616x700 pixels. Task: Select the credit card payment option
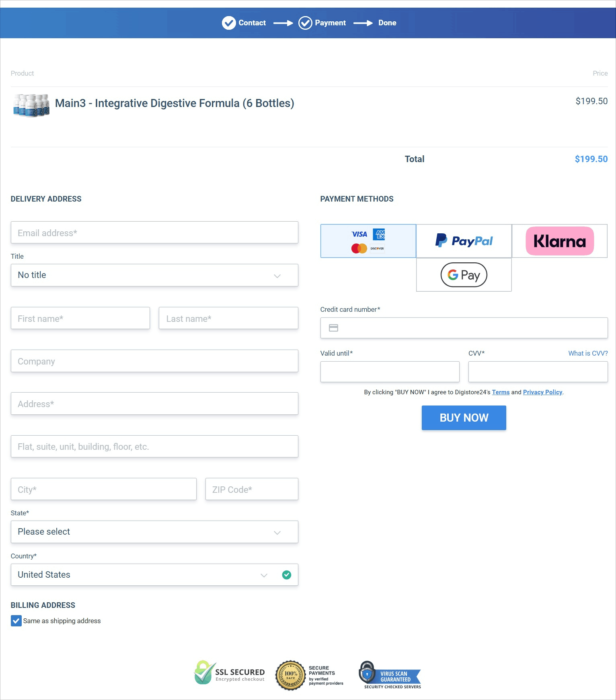368,241
